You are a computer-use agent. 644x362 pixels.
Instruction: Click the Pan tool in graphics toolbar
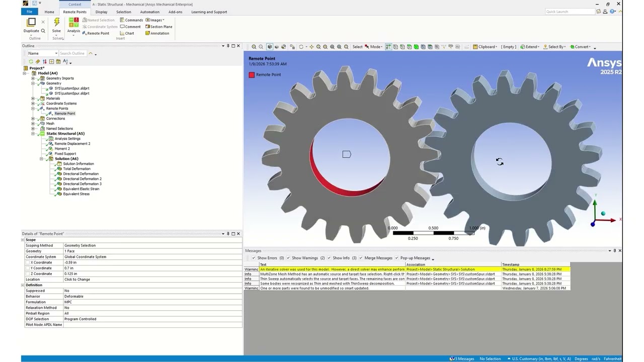coord(311,47)
